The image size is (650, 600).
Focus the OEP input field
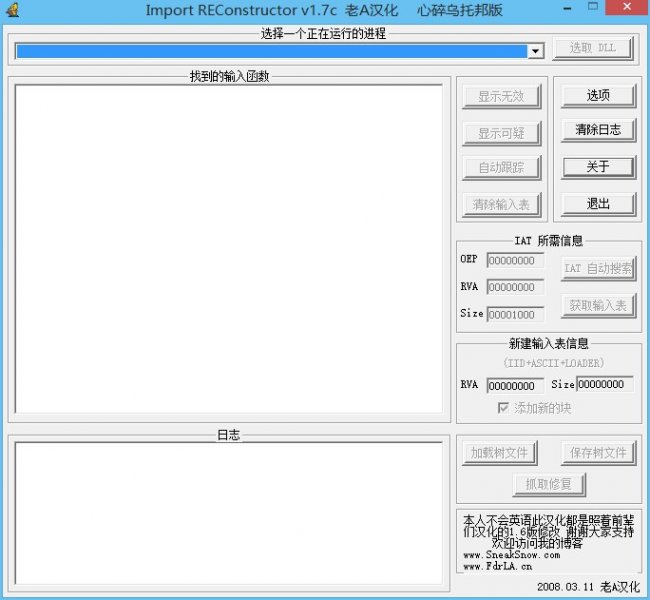click(515, 260)
